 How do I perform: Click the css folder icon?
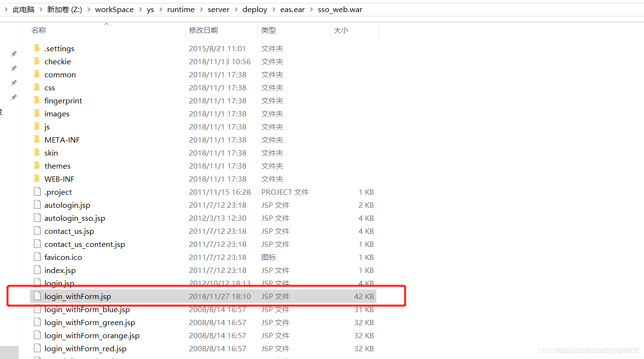tap(37, 87)
